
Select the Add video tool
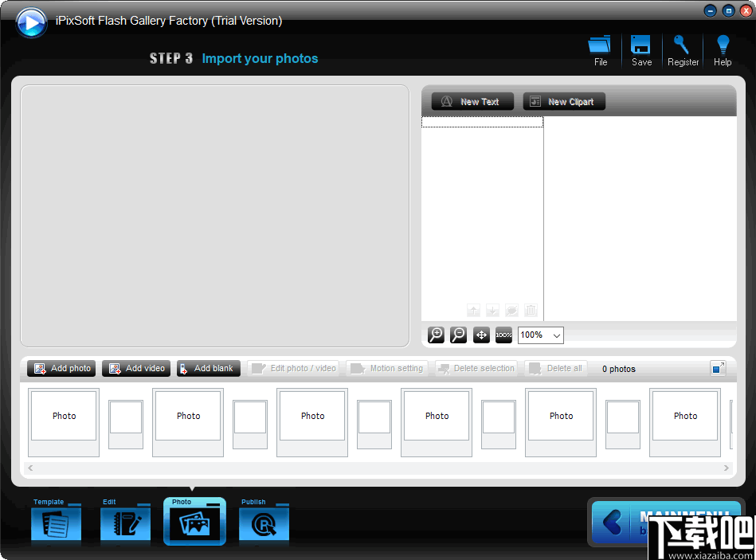(x=135, y=368)
